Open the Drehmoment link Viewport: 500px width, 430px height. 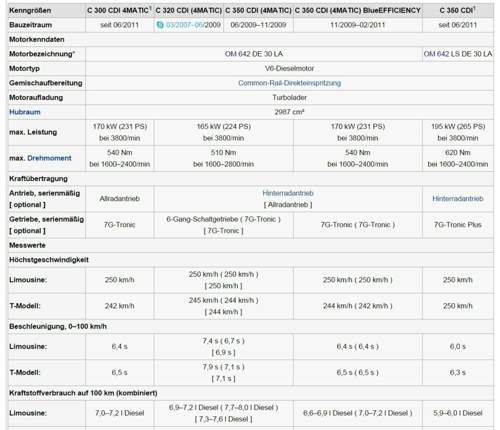49,158
